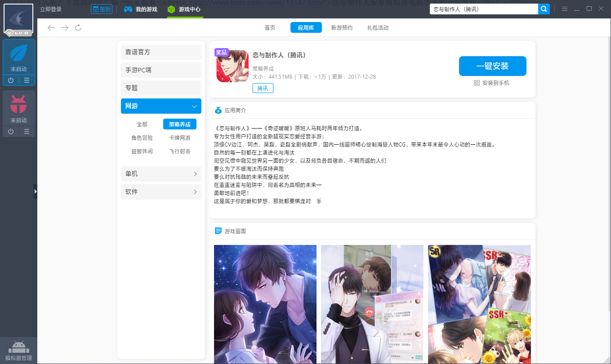This screenshot has height=364, width=611.
Task: Refresh the page
Action: tap(78, 28)
